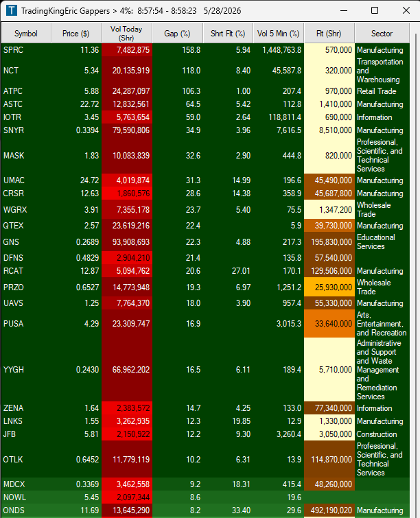The height and width of the screenshot is (518, 420).
Task: Select the SPRC symbol row
Action: click(x=205, y=50)
